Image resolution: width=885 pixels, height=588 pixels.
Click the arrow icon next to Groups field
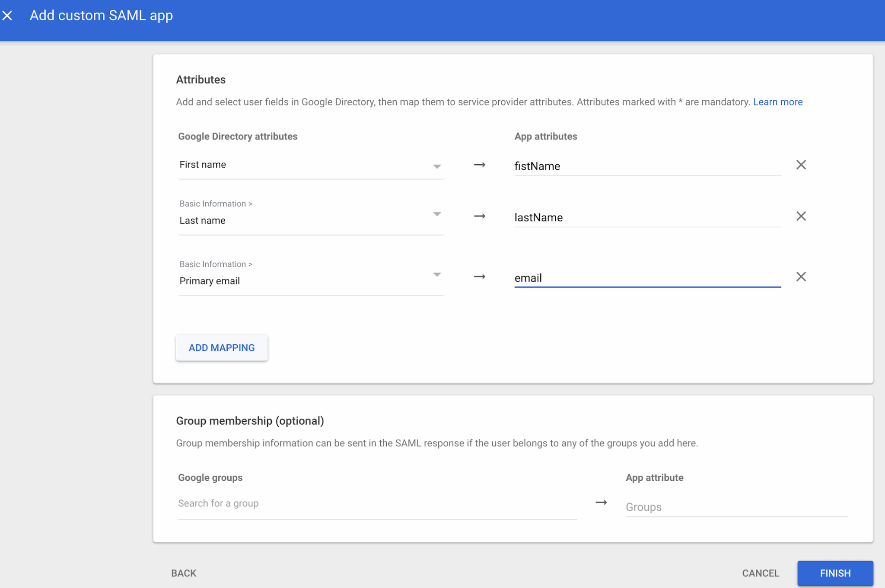click(x=602, y=502)
